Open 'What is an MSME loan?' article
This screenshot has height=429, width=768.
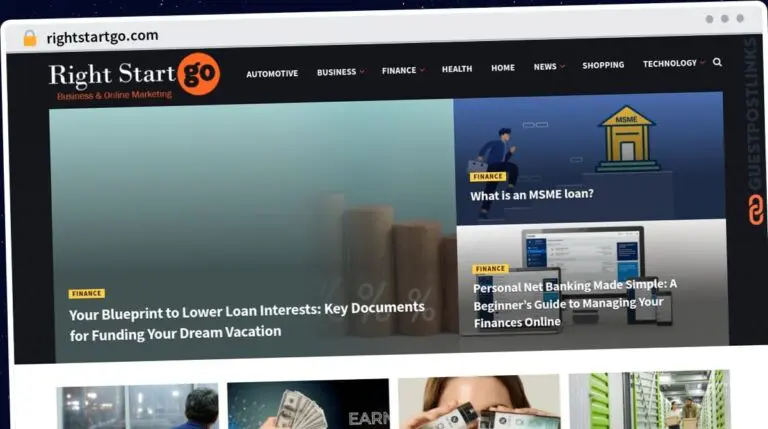pyautogui.click(x=532, y=195)
